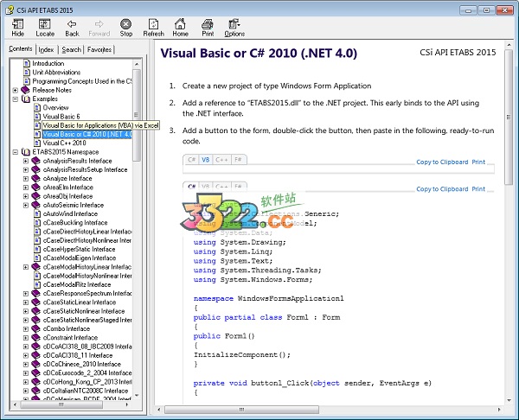The image size is (519, 420).
Task: Open the Introduction topic page icon
Action: (x=26, y=63)
